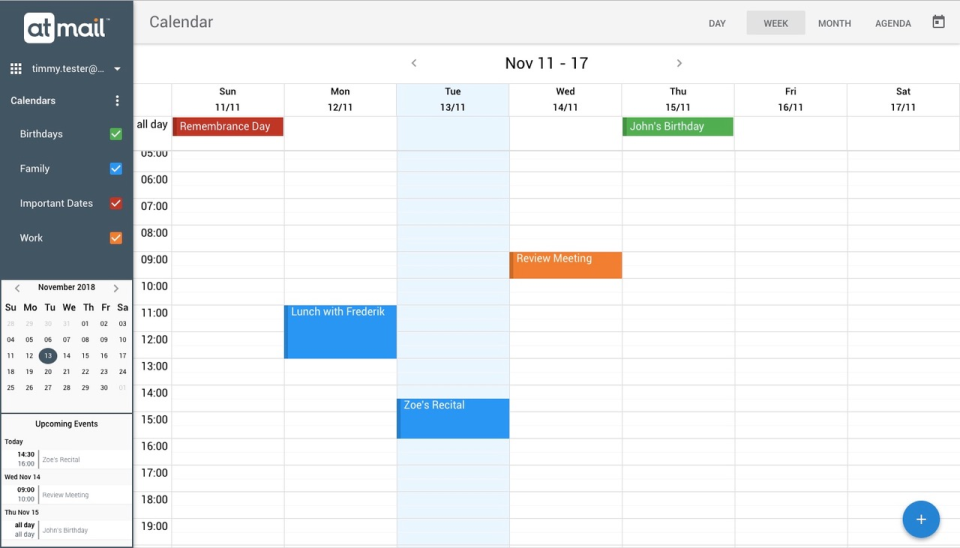
Task: Select day 22 in mini calendar
Action: pos(85,372)
